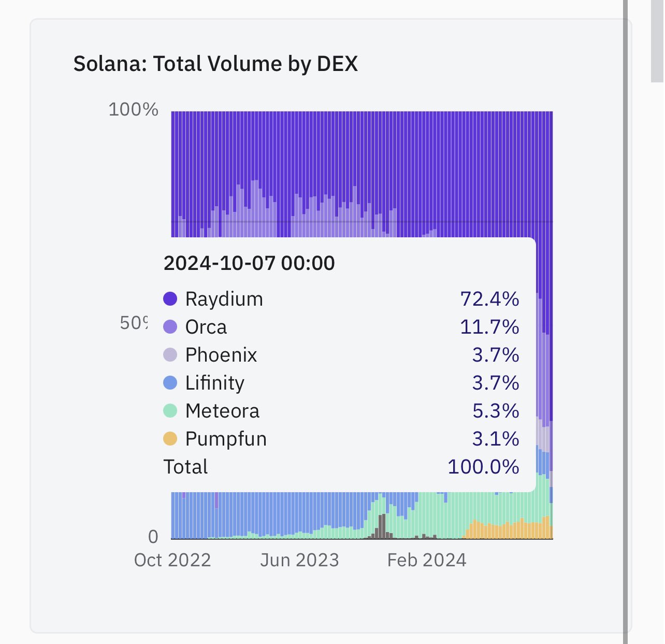Click the Pumpfun value '3.1%'

click(x=496, y=439)
